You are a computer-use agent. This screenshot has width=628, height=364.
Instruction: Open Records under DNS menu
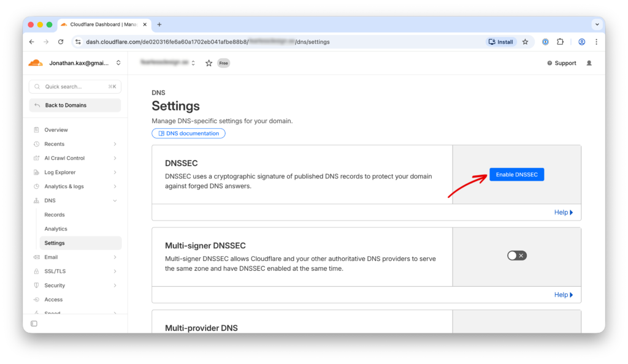pos(55,215)
